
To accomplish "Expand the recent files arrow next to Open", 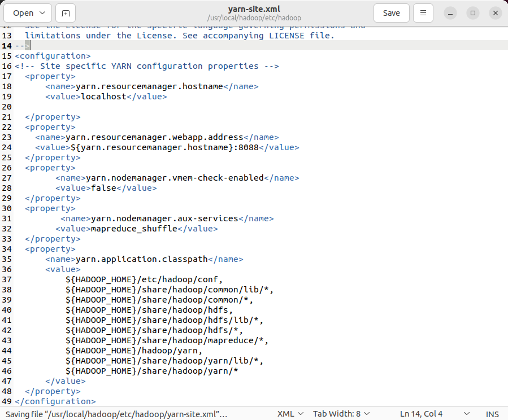I will pyautogui.click(x=42, y=13).
